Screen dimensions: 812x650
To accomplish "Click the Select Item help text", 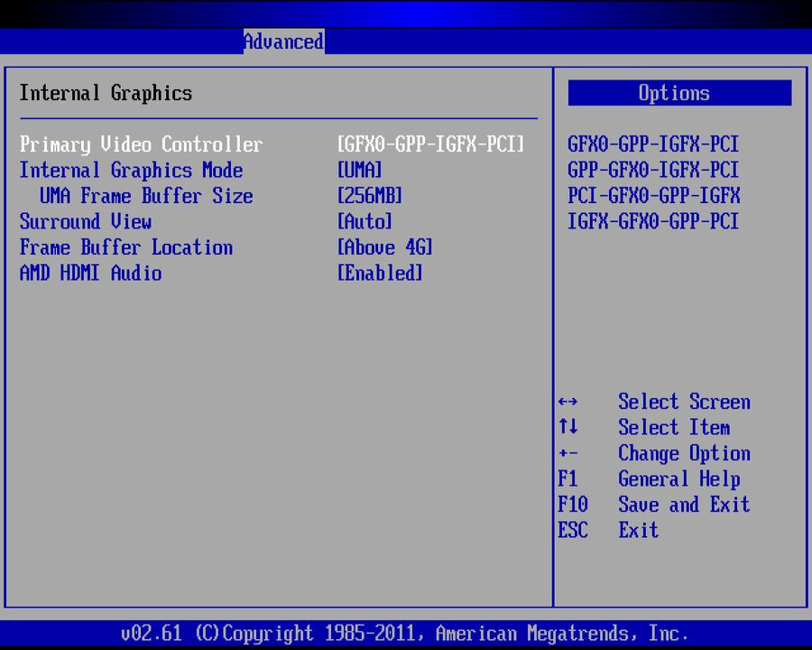I will point(674,428).
